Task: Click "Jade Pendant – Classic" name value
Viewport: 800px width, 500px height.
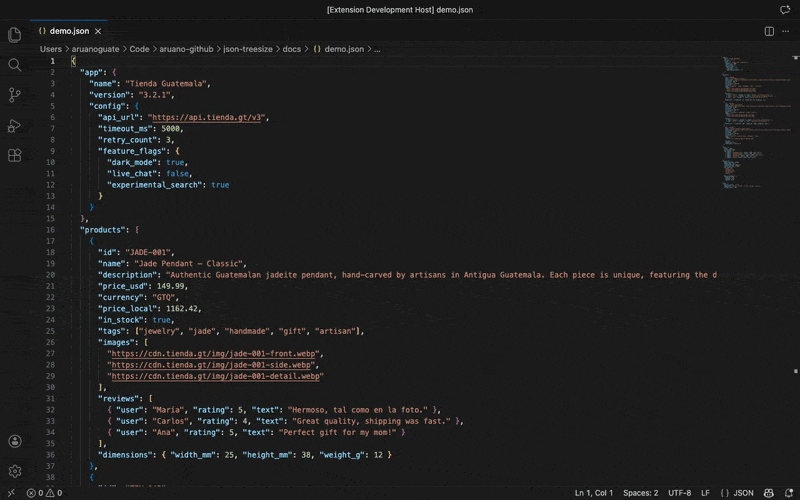Action: tap(188, 264)
